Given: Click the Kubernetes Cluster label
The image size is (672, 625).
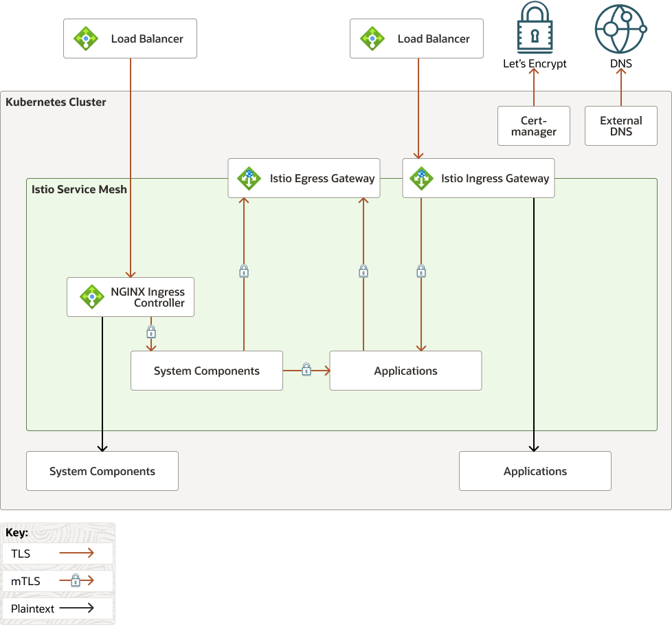Looking at the screenshot, I should pos(56,102).
